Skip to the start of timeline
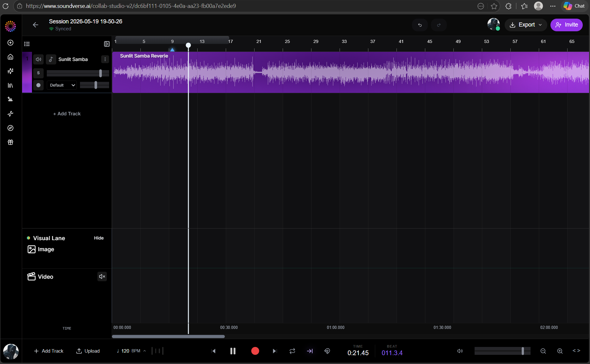Image resolution: width=590 pixels, height=364 pixels. (x=213, y=351)
